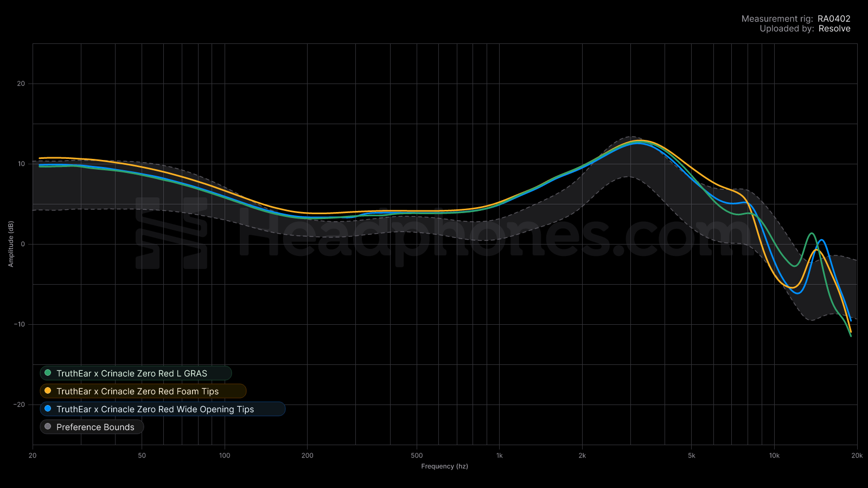
Task: Click the 1k frequency axis tick label
Action: click(499, 455)
